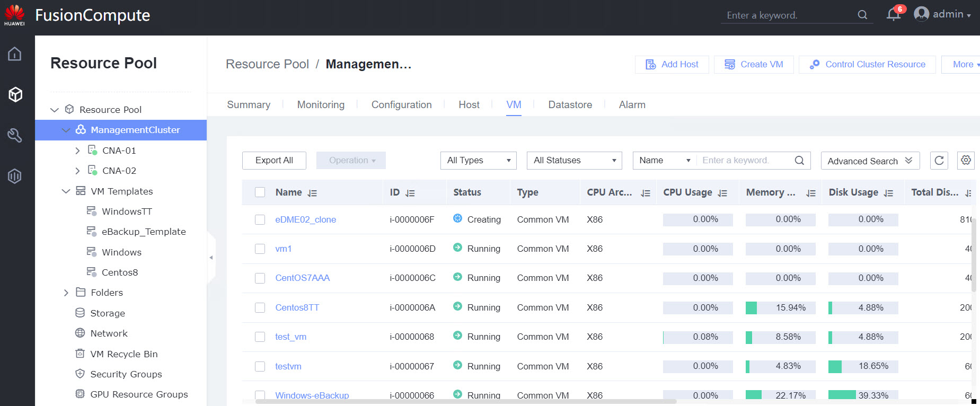Click the vertical table scrollbar
The image size is (980, 406).
click(x=974, y=254)
